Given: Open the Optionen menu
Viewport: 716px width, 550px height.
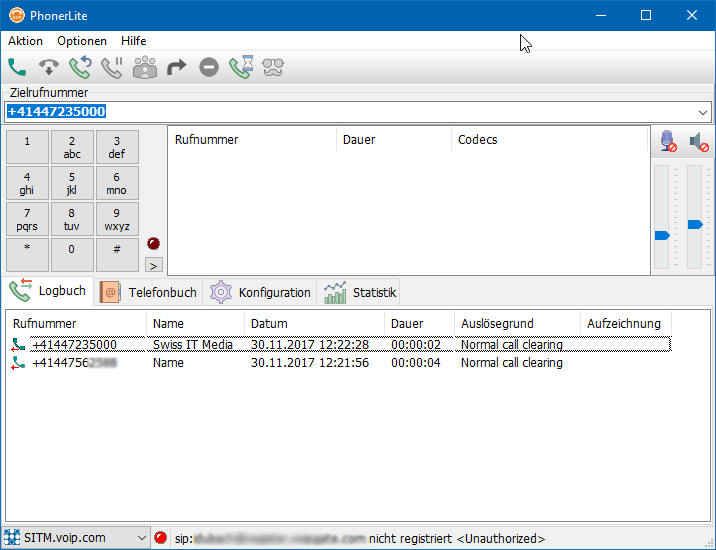Looking at the screenshot, I should tap(82, 41).
